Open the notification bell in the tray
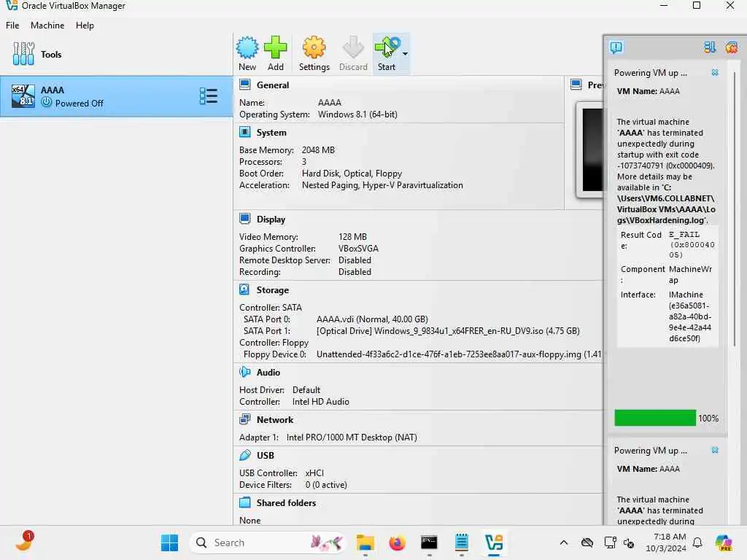Image resolution: width=747 pixels, height=560 pixels. click(x=697, y=542)
